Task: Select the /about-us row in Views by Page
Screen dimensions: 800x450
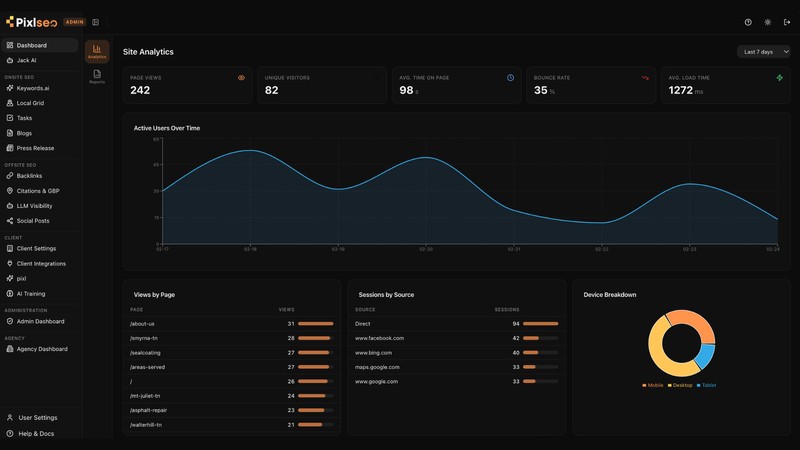Action: tap(232, 323)
